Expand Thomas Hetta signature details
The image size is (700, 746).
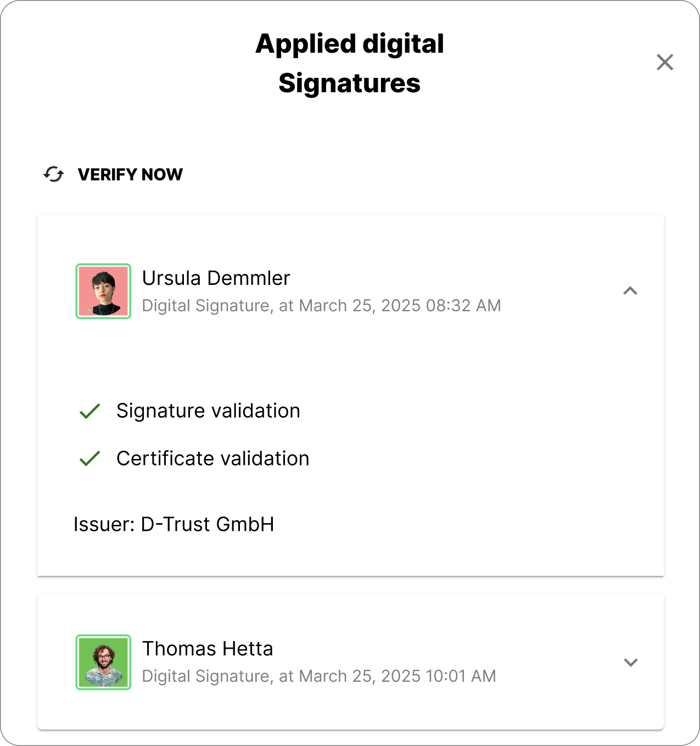(x=631, y=662)
